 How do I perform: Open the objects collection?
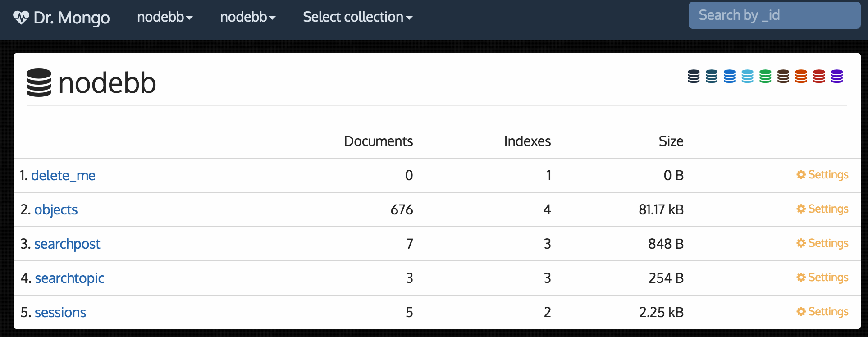point(56,210)
